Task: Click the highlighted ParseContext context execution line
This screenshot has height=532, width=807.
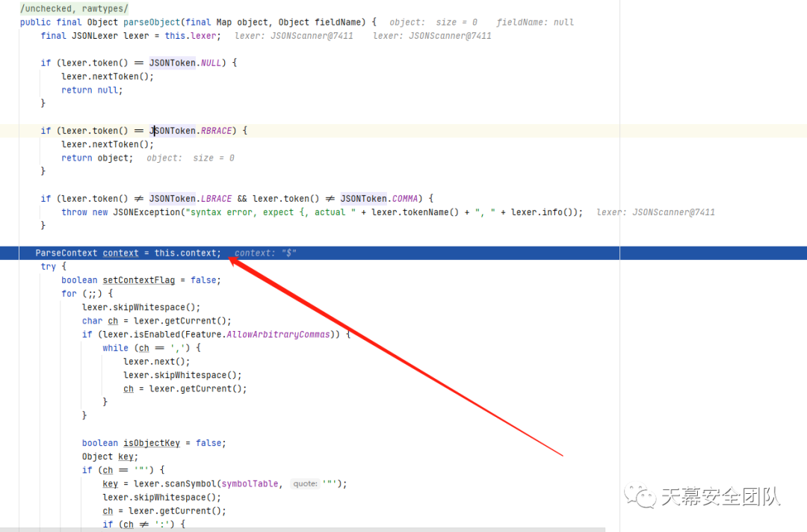Action: click(403, 253)
